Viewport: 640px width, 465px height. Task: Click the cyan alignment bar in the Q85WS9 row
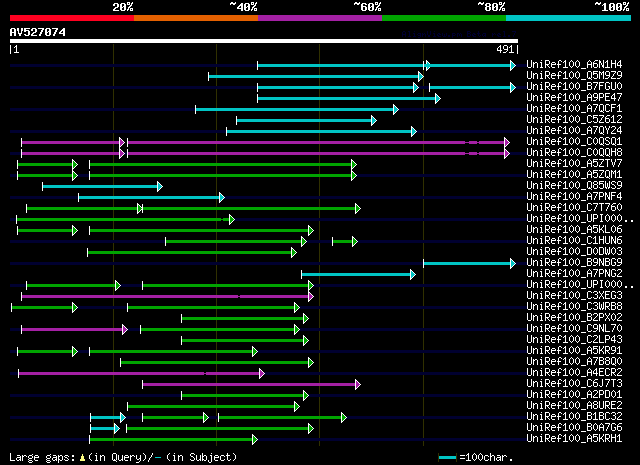coord(102,187)
